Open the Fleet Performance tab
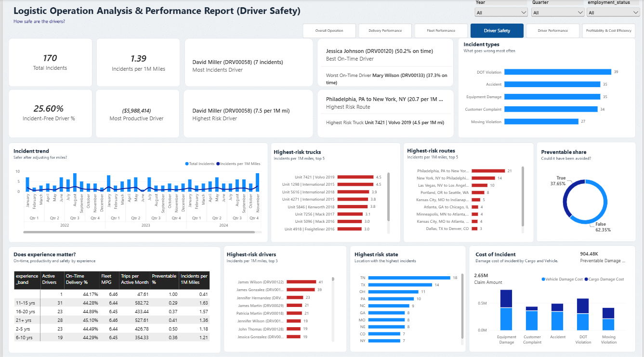 click(441, 31)
